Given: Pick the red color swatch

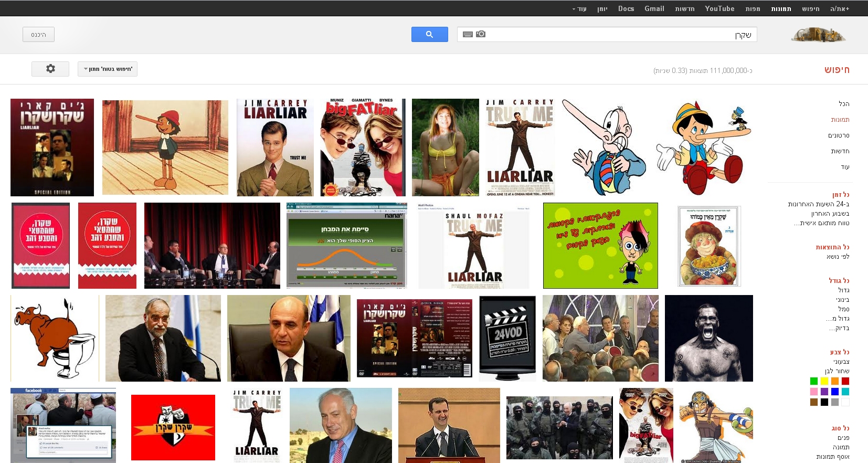Looking at the screenshot, I should pos(845,381).
